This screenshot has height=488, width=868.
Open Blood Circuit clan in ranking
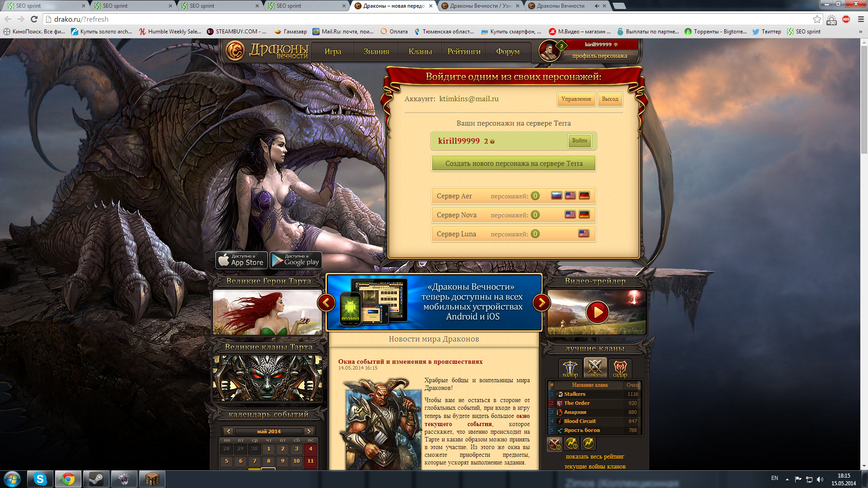coord(580,421)
